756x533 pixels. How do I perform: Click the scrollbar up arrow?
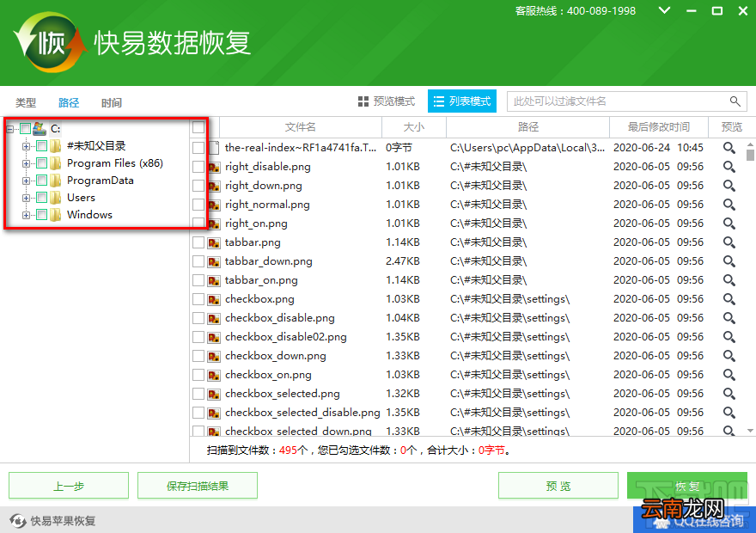pos(750,144)
